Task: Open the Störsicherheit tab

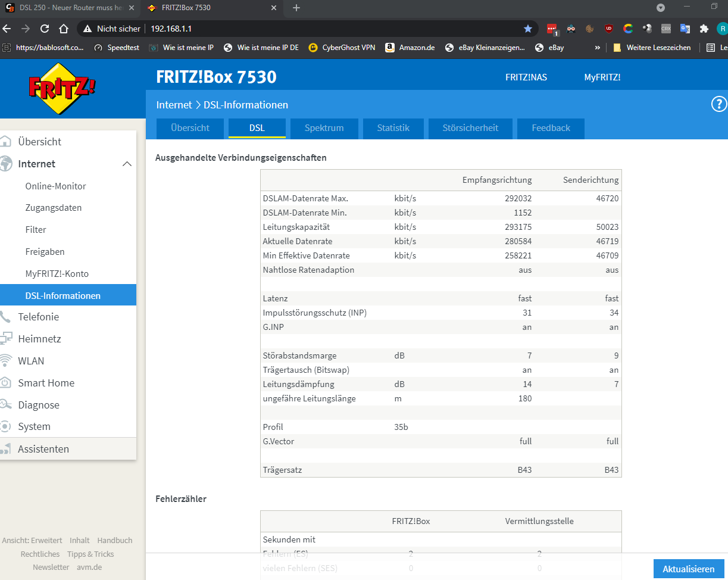Action: coord(470,128)
